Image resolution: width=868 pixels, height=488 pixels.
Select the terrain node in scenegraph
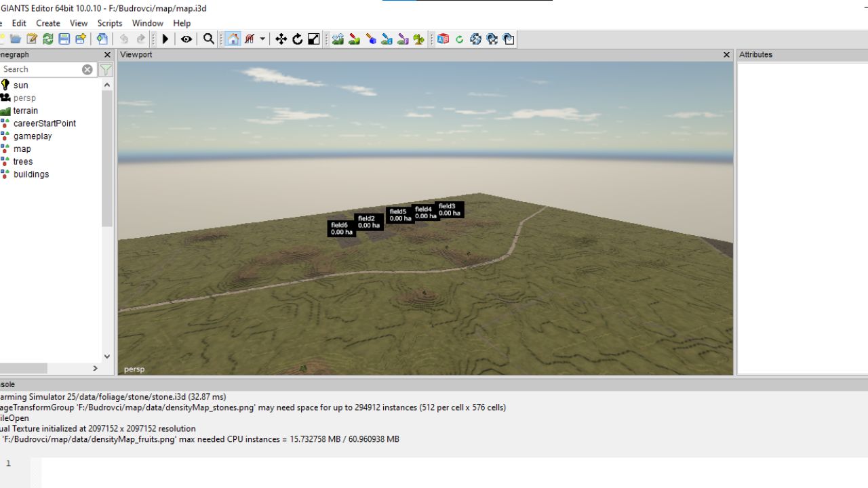pyautogui.click(x=26, y=110)
